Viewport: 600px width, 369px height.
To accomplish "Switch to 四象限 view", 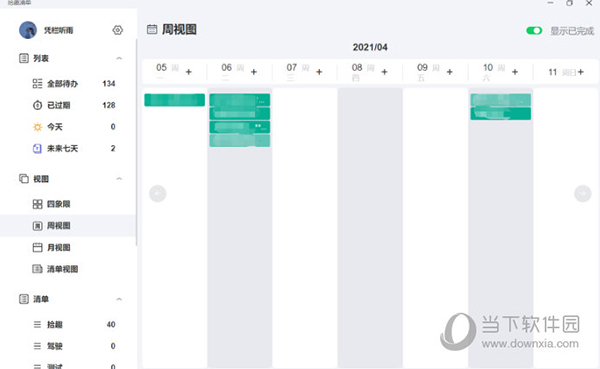I will [x=68, y=204].
